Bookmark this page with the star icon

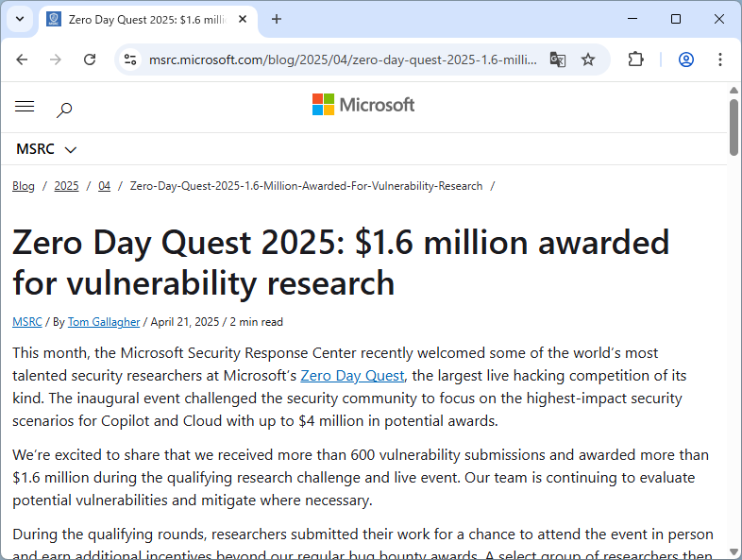tap(588, 59)
